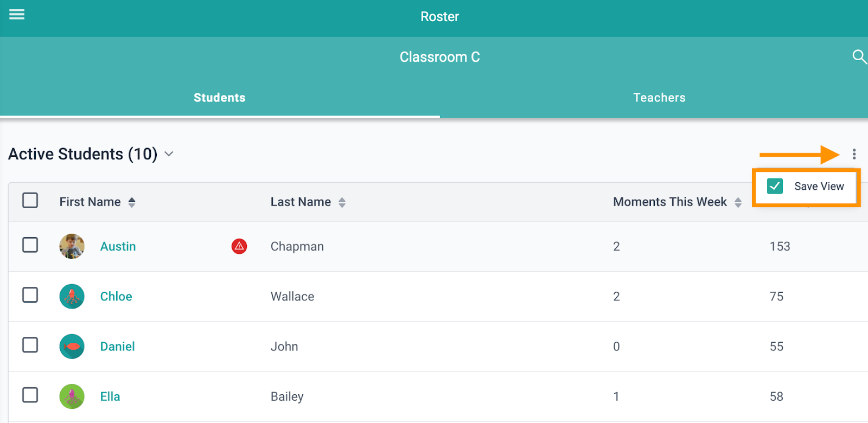868x423 pixels.
Task: Tick the checkbox next to Chloe
Action: (x=30, y=295)
